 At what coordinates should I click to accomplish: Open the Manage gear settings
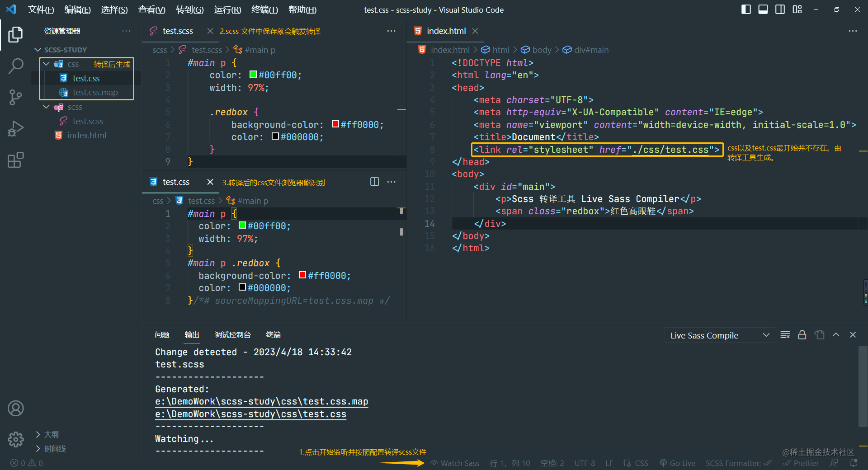tap(16, 439)
